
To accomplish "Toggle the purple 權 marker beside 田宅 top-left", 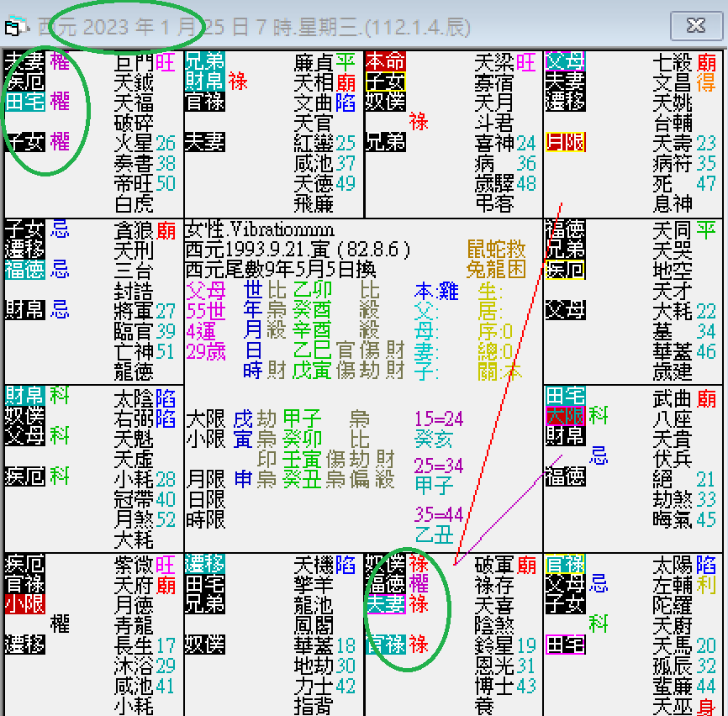I will (x=61, y=99).
